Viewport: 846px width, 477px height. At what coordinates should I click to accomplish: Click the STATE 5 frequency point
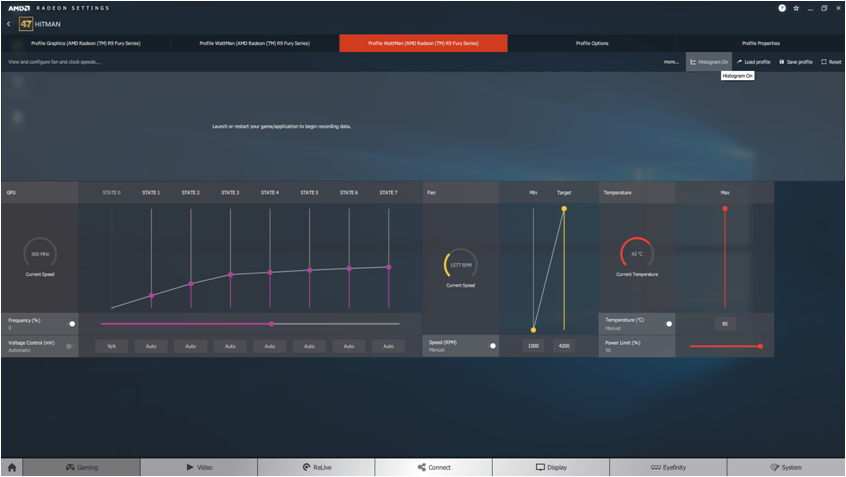pyautogui.click(x=310, y=270)
